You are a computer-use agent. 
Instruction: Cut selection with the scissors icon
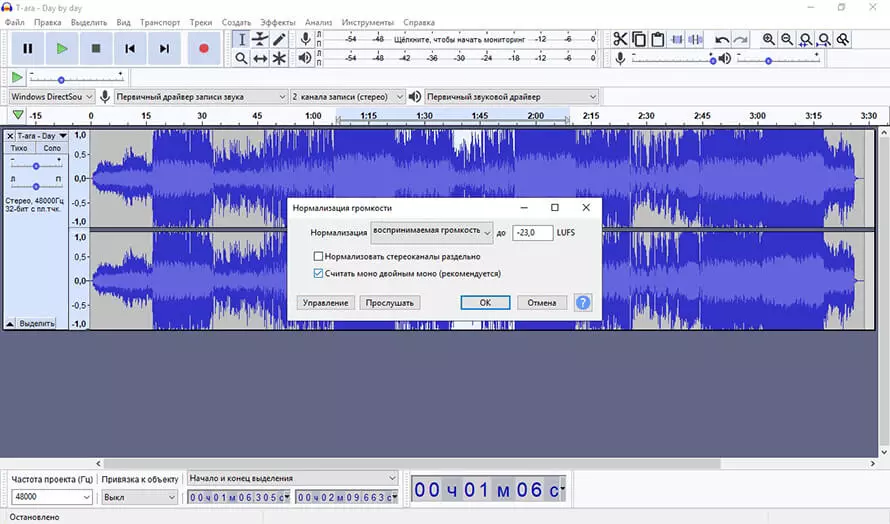[x=620, y=39]
